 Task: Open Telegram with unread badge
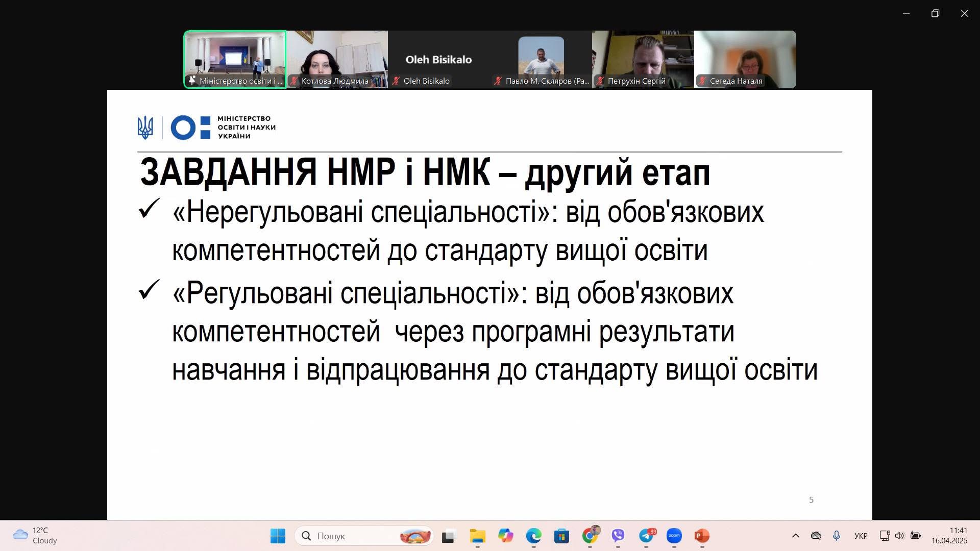click(647, 536)
